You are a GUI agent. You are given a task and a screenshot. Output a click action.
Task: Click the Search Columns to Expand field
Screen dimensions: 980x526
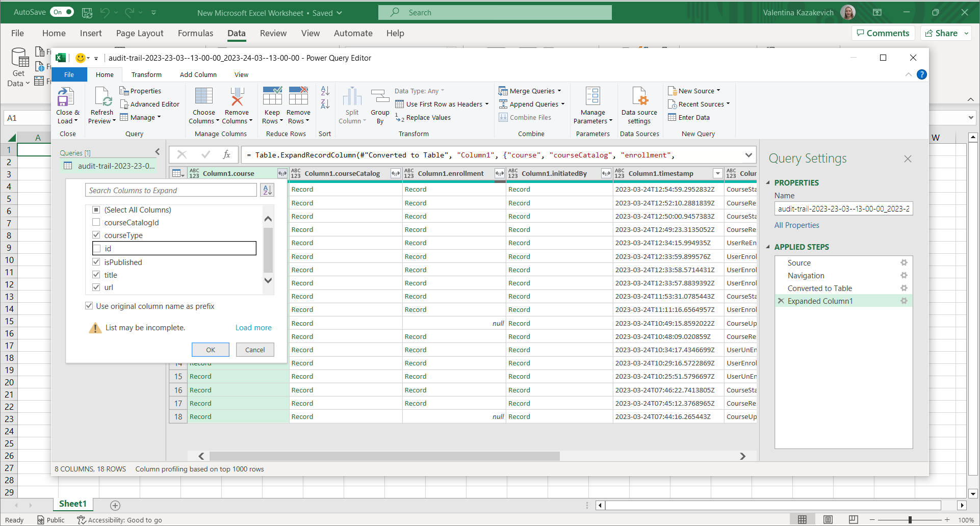click(171, 190)
